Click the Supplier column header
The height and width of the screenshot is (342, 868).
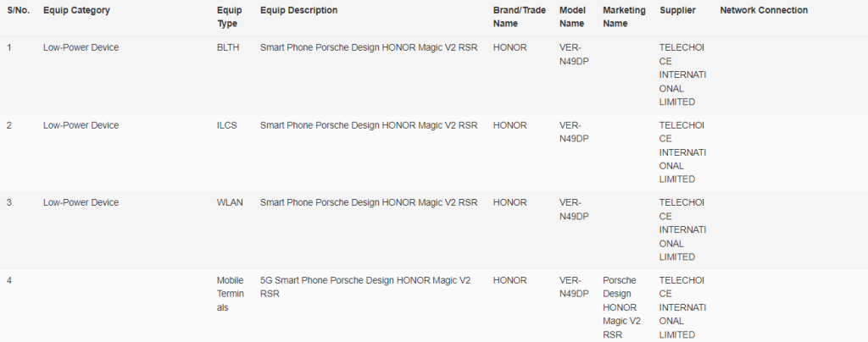click(x=676, y=10)
